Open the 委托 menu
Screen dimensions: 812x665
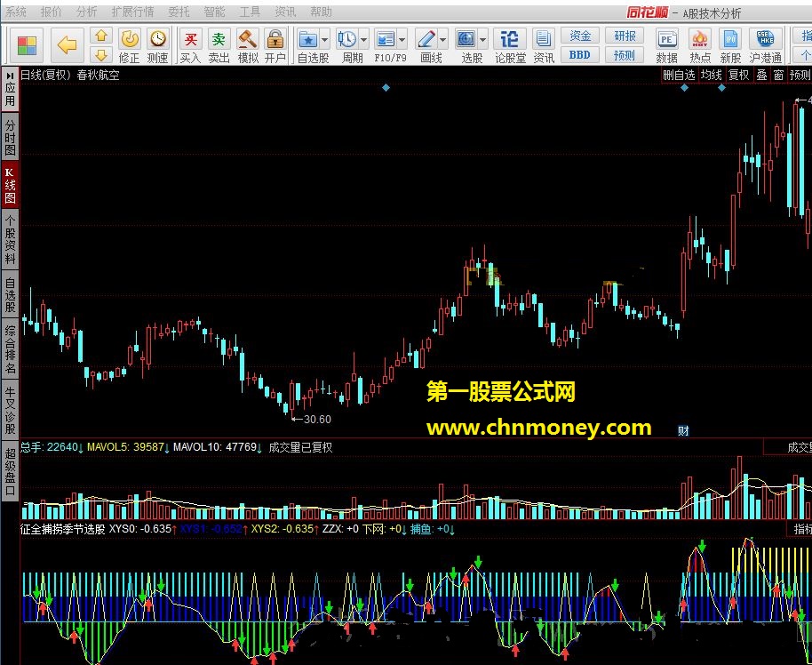179,12
